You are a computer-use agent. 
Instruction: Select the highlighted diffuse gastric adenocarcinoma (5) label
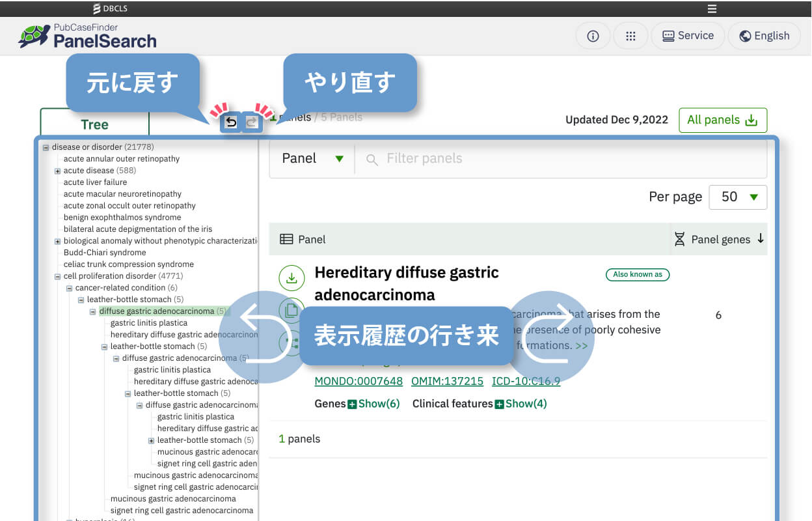tap(163, 311)
